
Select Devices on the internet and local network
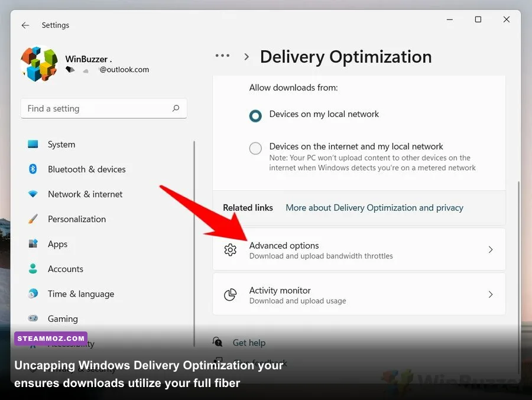[x=255, y=148]
